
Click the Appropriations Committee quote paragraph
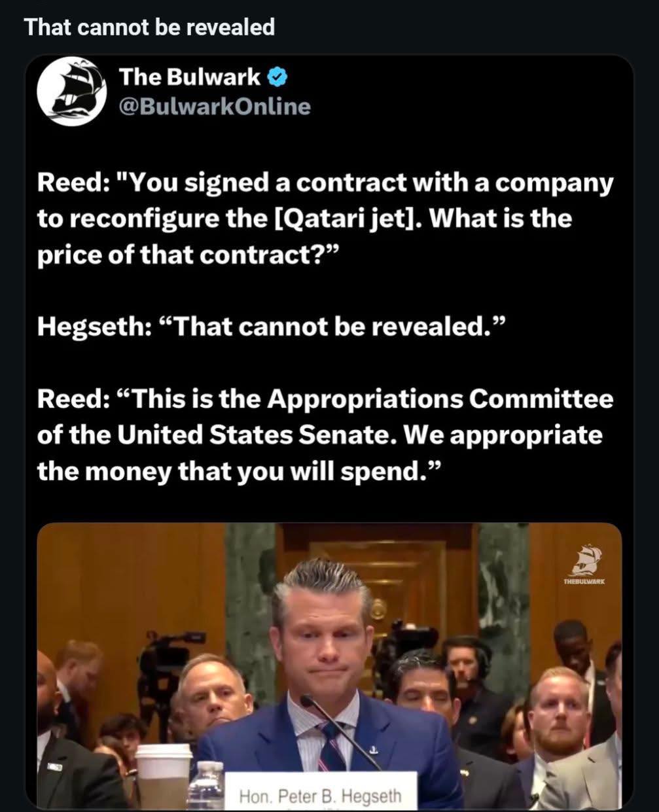point(325,434)
